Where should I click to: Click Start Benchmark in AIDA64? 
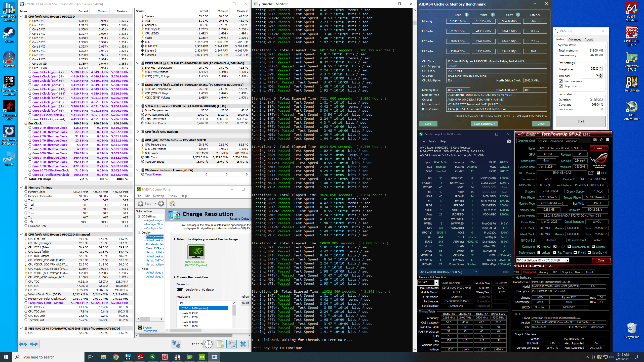point(485,124)
